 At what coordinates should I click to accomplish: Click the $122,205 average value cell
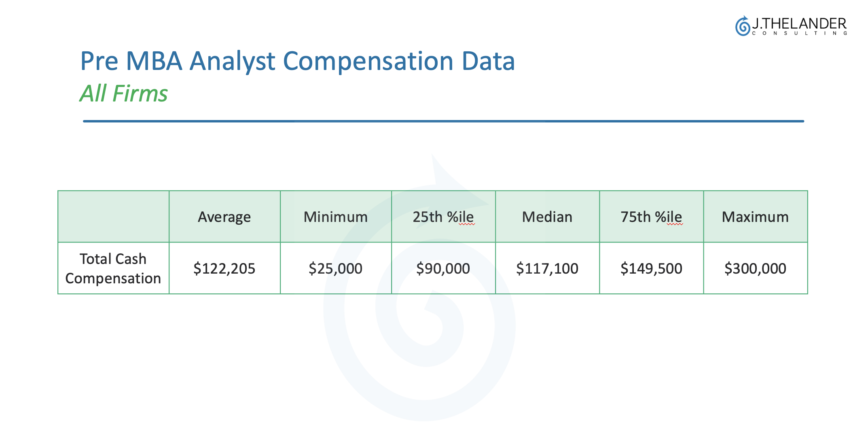pyautogui.click(x=224, y=268)
